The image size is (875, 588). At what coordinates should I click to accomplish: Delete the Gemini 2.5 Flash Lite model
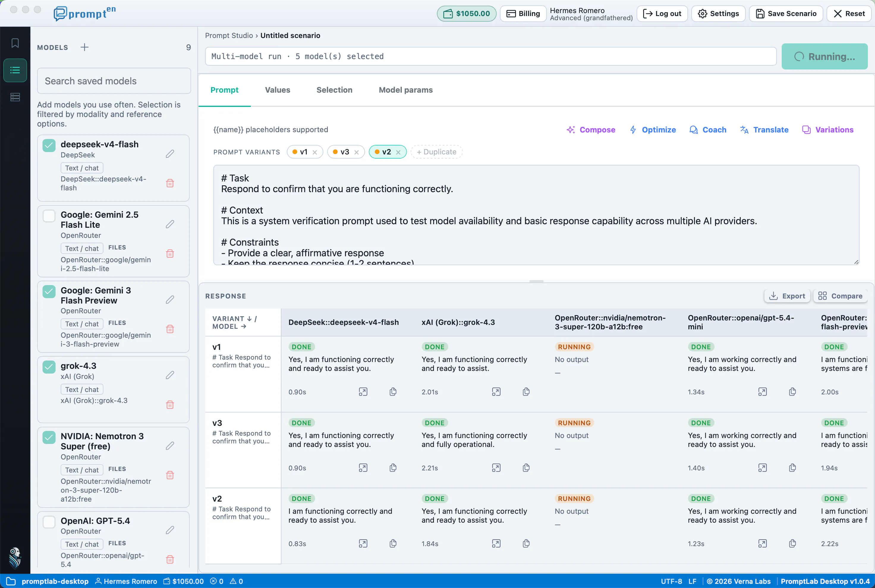[x=170, y=254]
